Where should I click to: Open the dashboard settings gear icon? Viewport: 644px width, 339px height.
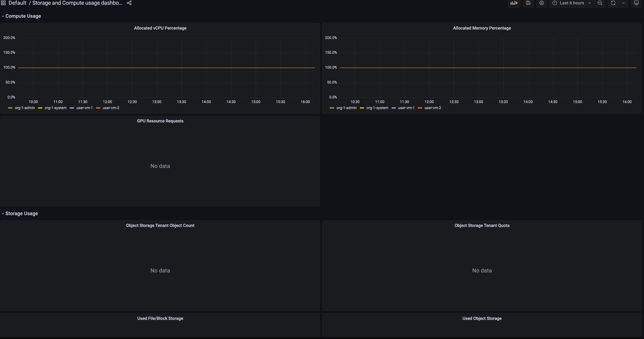(541, 3)
